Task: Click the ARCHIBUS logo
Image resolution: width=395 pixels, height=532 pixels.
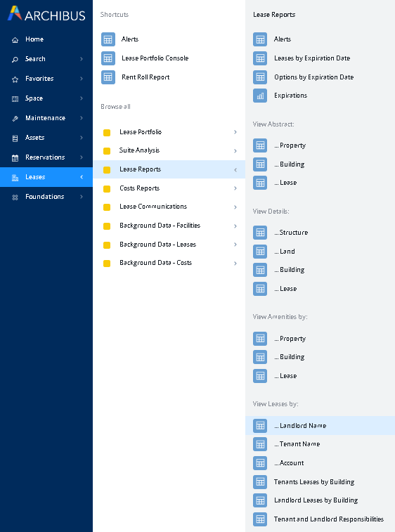Action: click(x=46, y=14)
